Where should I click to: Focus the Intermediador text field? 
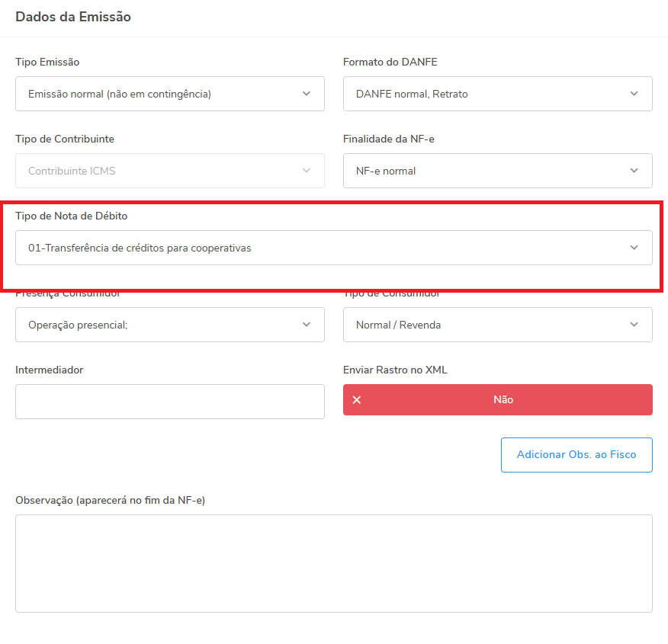point(170,402)
